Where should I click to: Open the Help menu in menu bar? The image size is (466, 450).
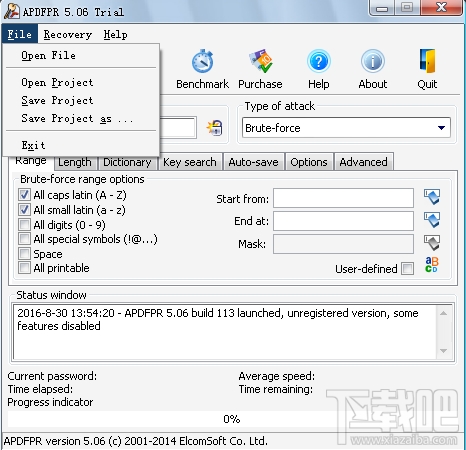pyautogui.click(x=115, y=34)
